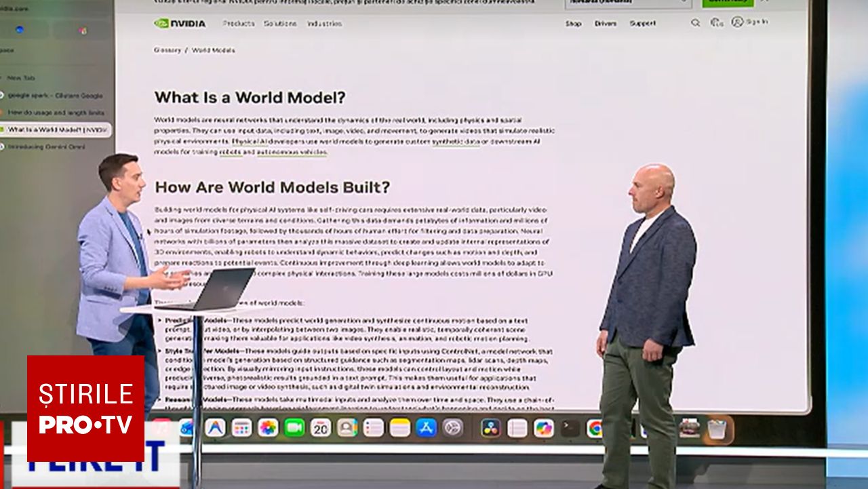
Task: Open Photos from the dock
Action: [268, 427]
